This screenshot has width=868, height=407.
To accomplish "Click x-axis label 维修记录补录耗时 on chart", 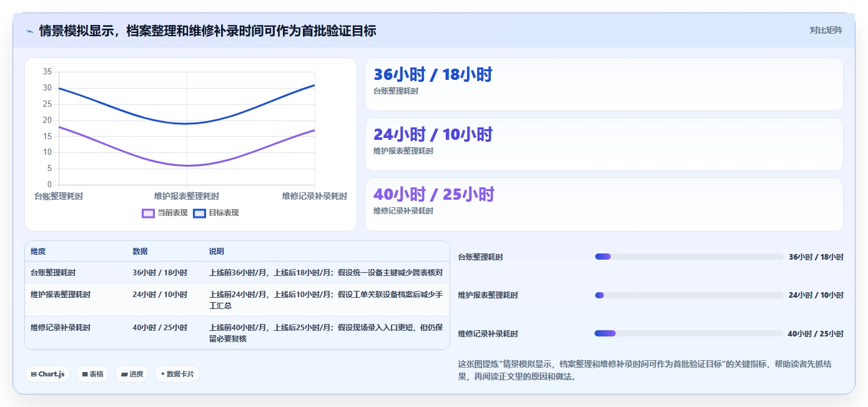I will pos(315,196).
